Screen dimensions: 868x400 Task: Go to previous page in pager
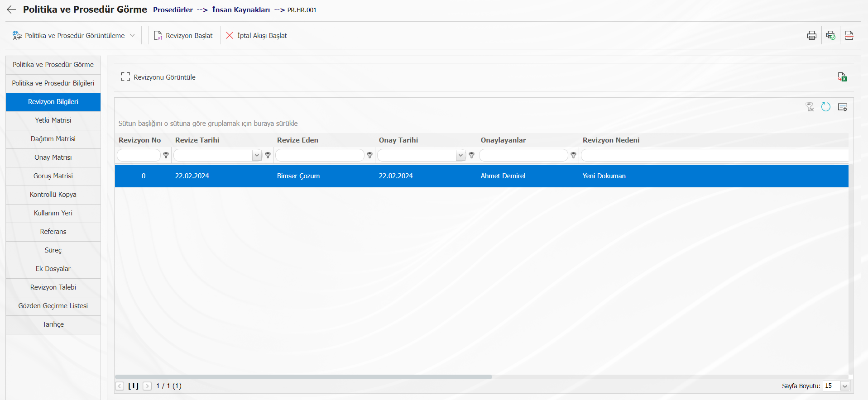point(120,386)
